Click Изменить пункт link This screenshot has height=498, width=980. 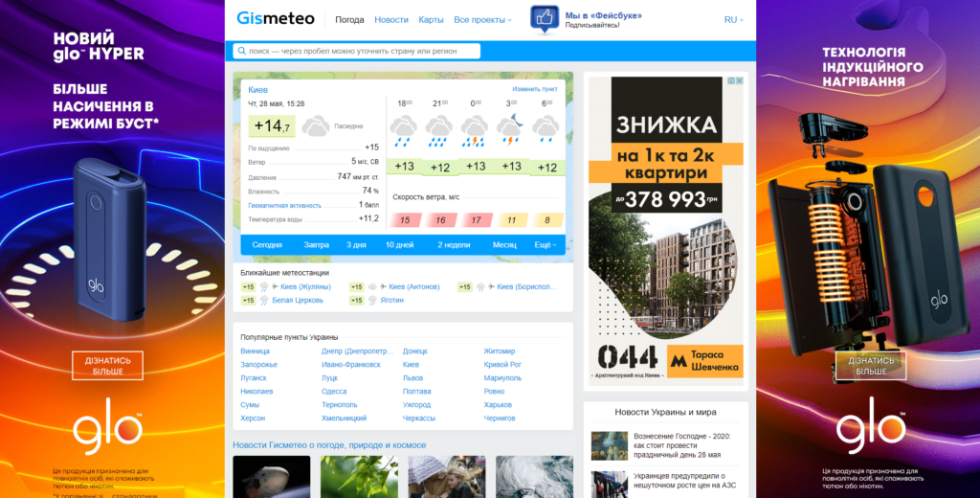(535, 89)
